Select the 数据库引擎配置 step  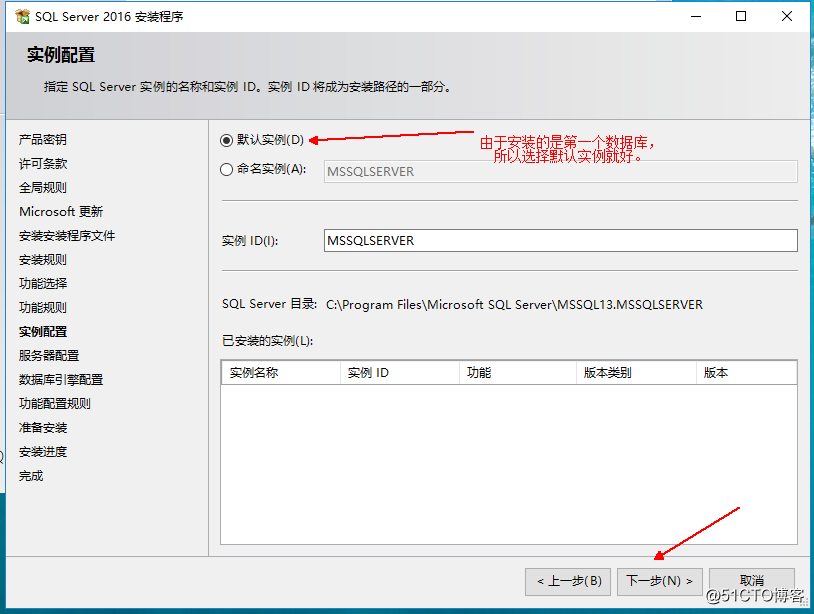(61, 379)
